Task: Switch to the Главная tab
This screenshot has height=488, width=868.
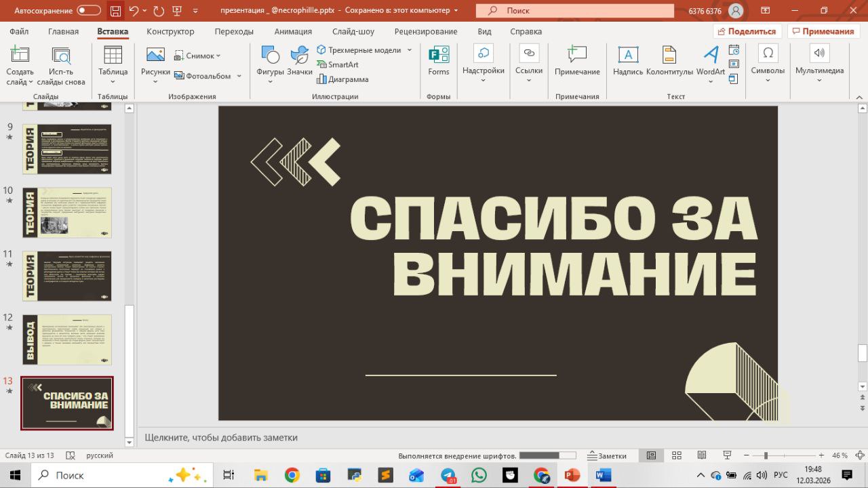Action: [63, 31]
